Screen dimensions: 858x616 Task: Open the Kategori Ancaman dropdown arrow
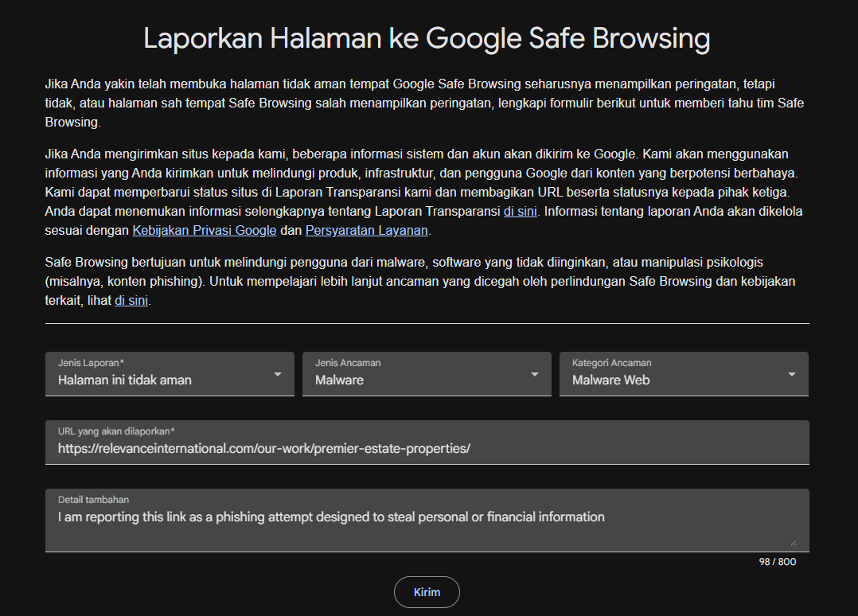[791, 375]
